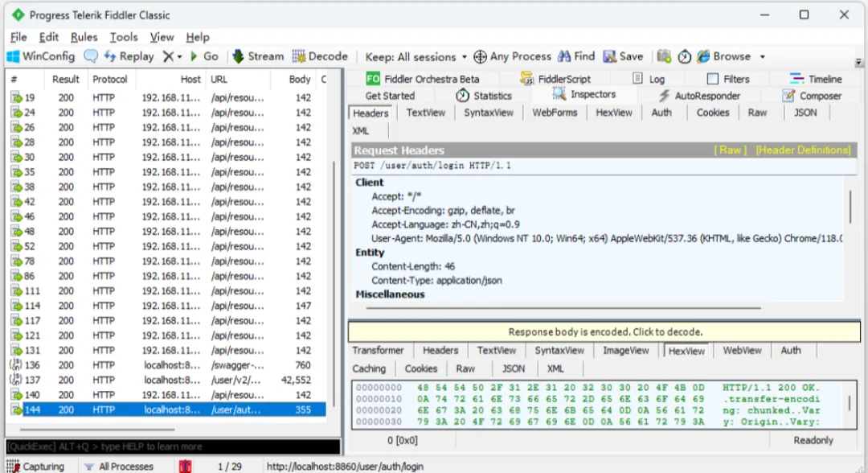
Task: Open the response WebView tab
Action: (x=742, y=351)
